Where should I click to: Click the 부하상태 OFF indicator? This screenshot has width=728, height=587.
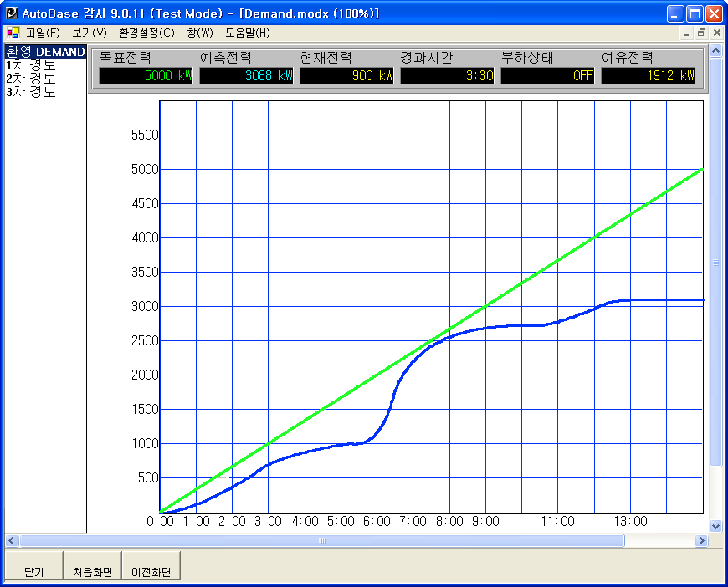coord(547,75)
